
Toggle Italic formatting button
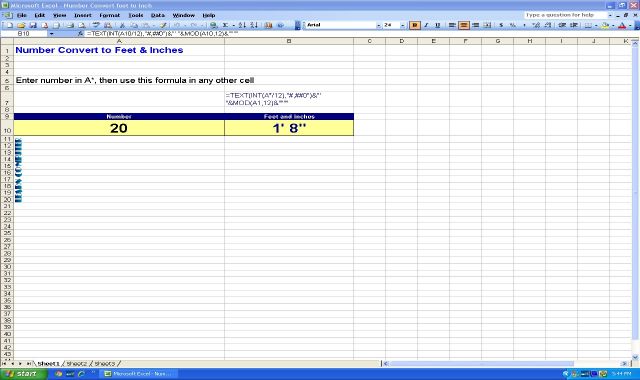[x=426, y=25]
